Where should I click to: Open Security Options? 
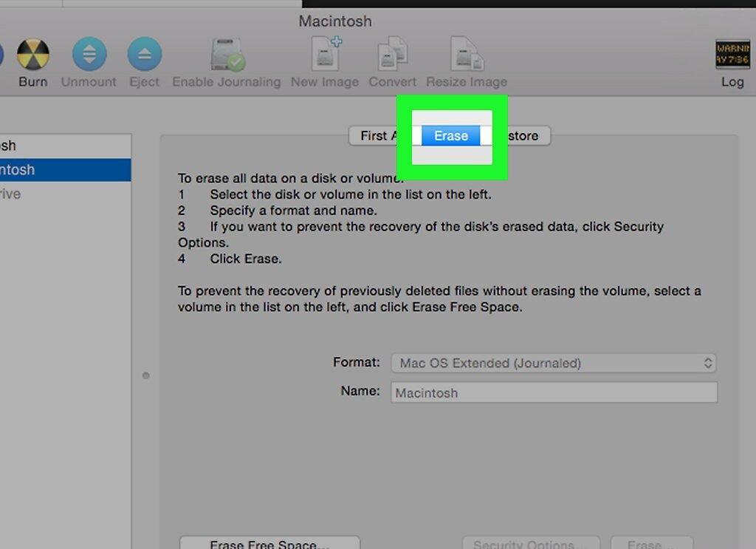click(531, 543)
